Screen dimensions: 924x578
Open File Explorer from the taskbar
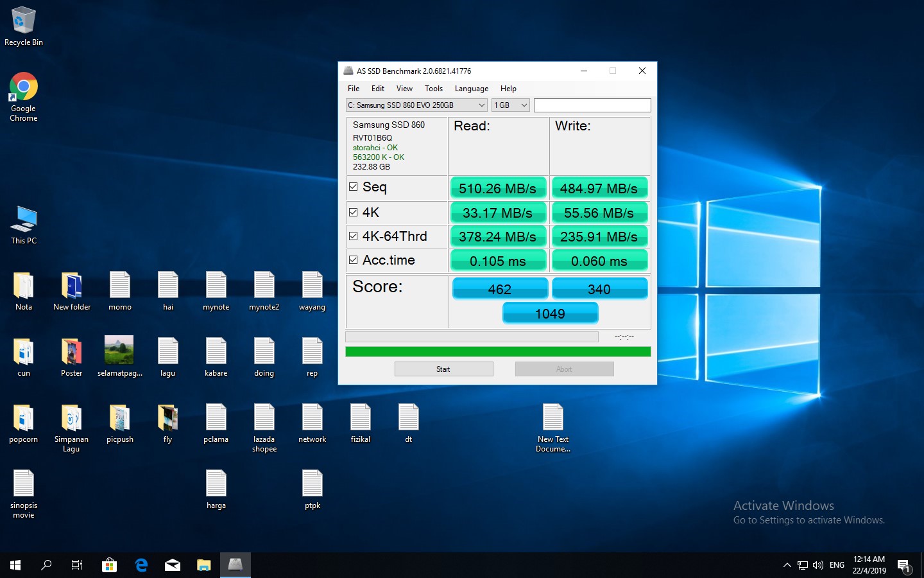point(204,565)
